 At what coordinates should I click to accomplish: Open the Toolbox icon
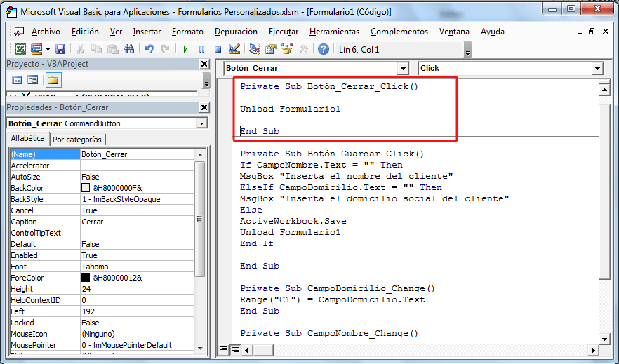[x=304, y=49]
